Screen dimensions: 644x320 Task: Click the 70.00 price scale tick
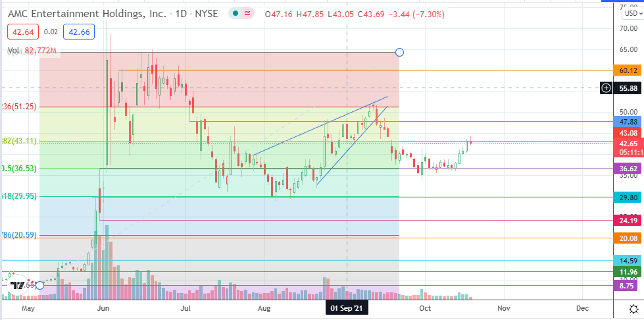(628, 28)
